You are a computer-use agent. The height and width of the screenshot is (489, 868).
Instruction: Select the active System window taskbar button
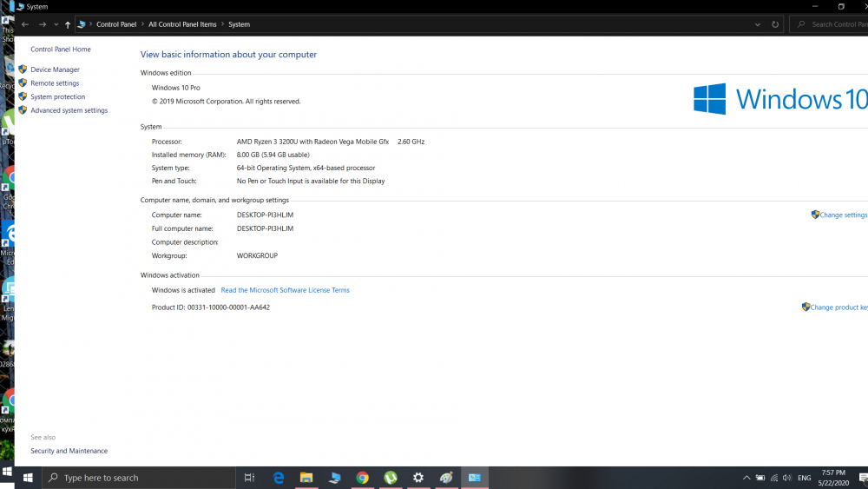475,478
